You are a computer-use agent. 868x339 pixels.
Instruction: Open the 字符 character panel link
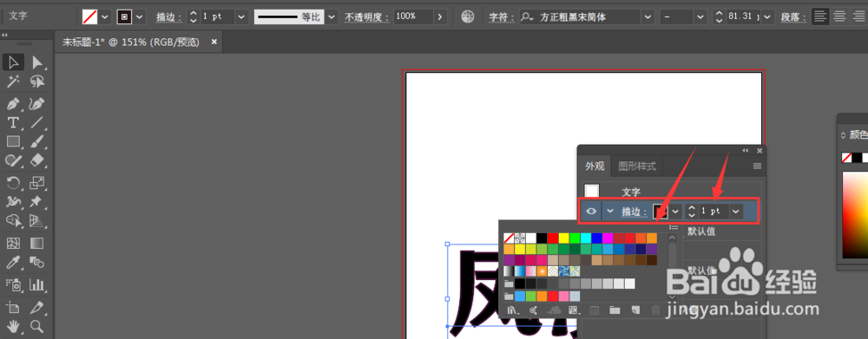coord(503,17)
